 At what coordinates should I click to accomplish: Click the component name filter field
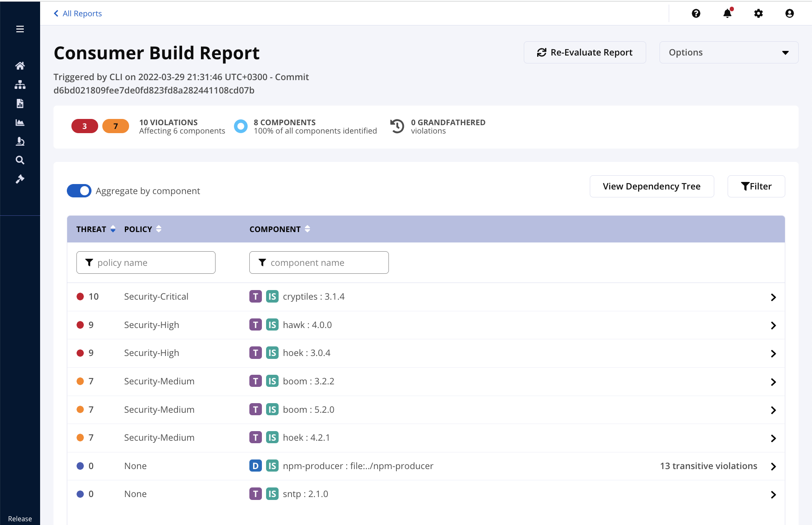pos(319,262)
